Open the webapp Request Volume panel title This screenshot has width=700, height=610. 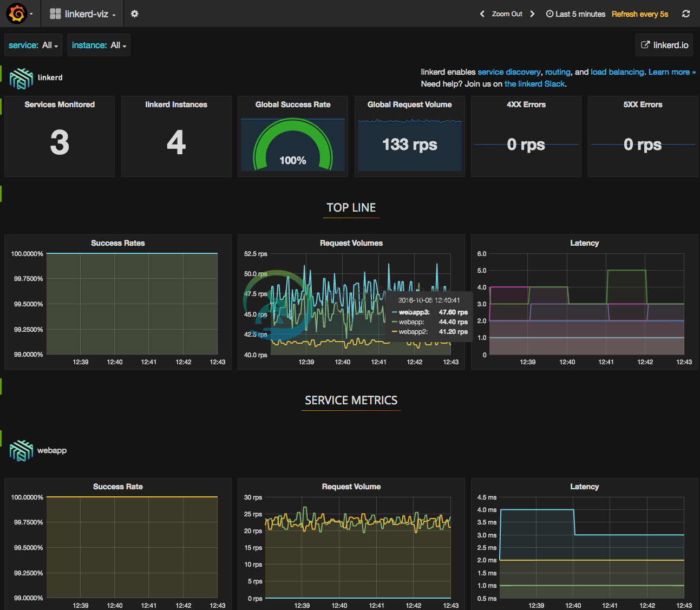click(x=351, y=487)
